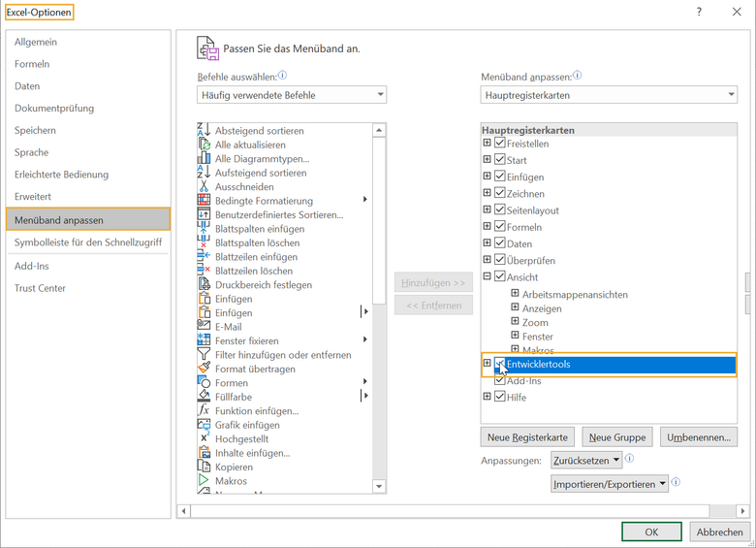Click the Format übertragen paintbrush icon
The image size is (756, 548).
204,368
